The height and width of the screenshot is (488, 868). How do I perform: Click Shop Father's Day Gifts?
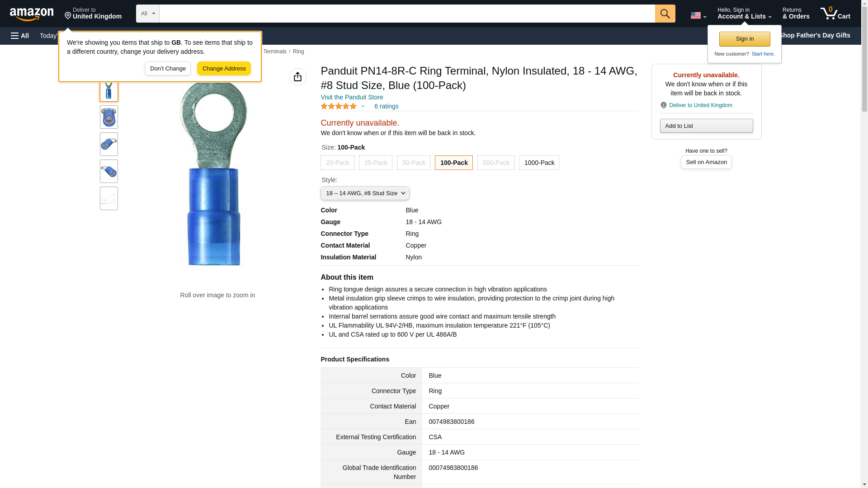(814, 35)
